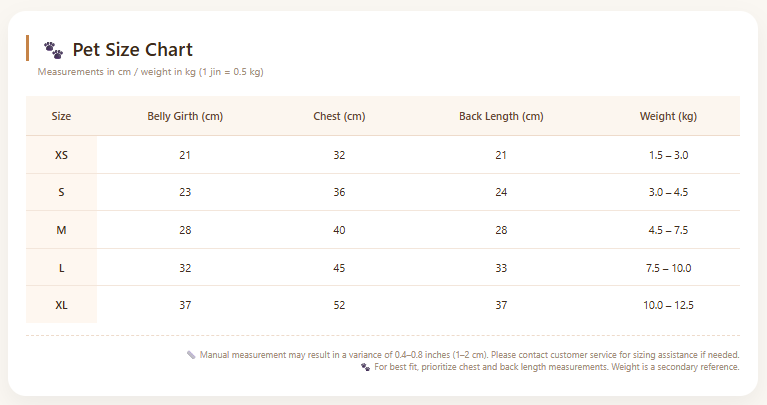Select the Back Length (cm) column header

pyautogui.click(x=501, y=116)
